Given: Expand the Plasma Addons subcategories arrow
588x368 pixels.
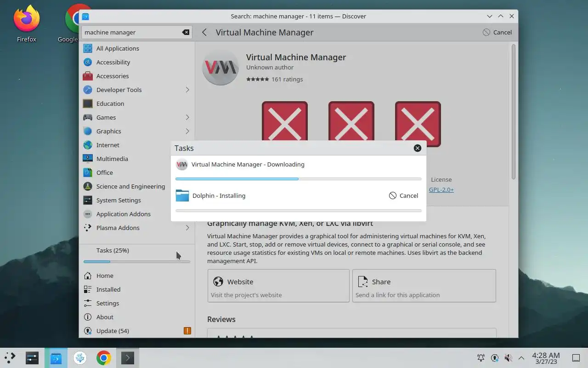Looking at the screenshot, I should click(187, 228).
